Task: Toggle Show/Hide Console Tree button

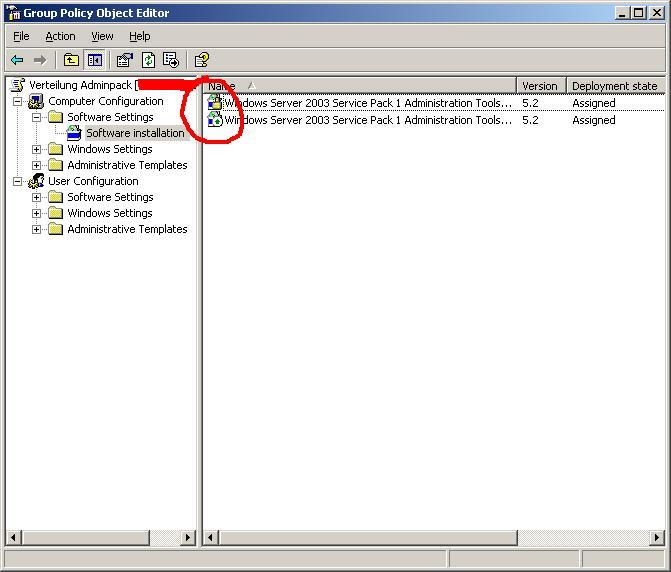Action: coord(95,60)
